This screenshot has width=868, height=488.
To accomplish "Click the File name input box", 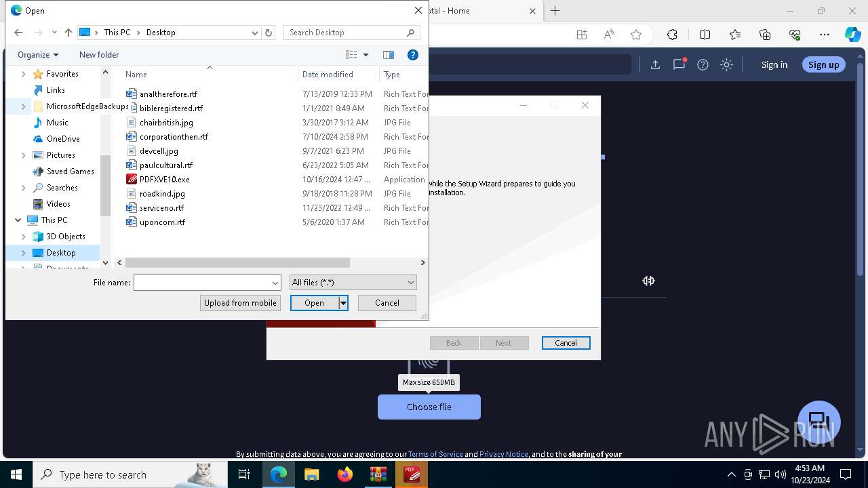I will tap(202, 283).
